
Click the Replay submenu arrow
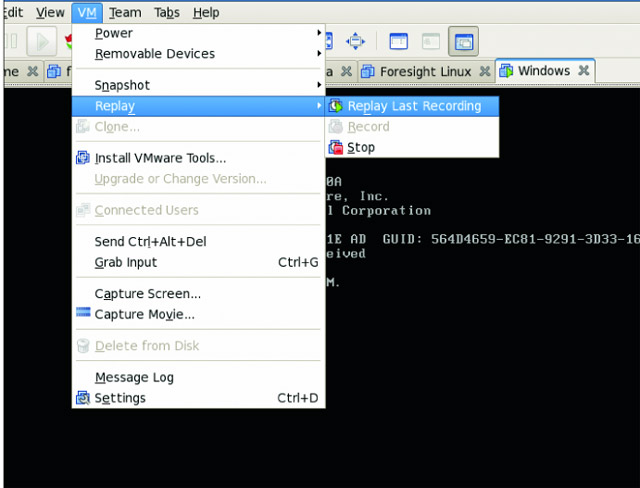click(x=319, y=106)
